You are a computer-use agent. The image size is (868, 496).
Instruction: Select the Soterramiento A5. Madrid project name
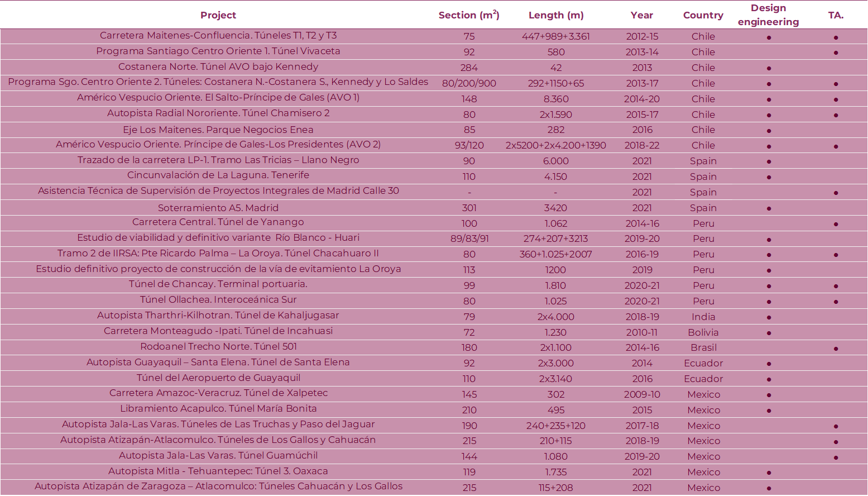point(218,208)
